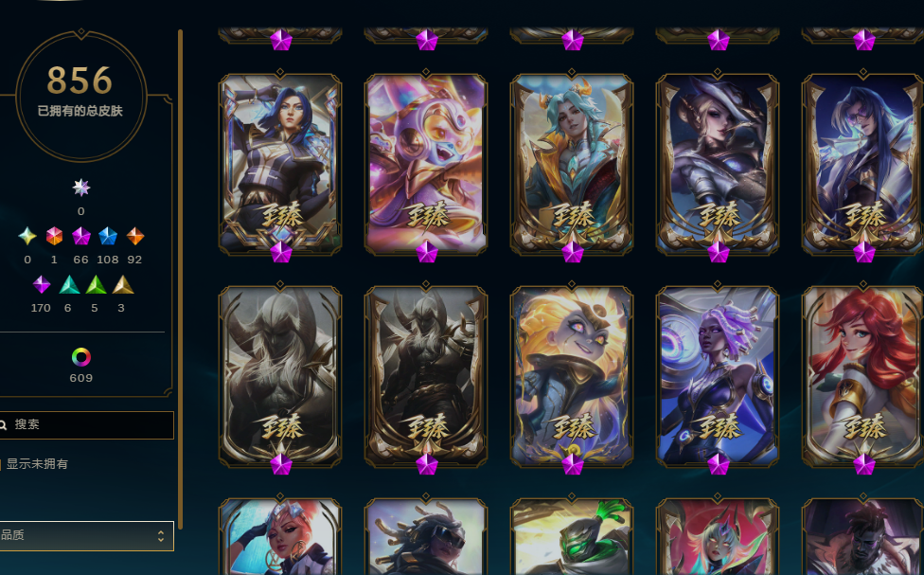Click the arrows on the 品质 dropdown
924x575 pixels.
[x=160, y=535]
